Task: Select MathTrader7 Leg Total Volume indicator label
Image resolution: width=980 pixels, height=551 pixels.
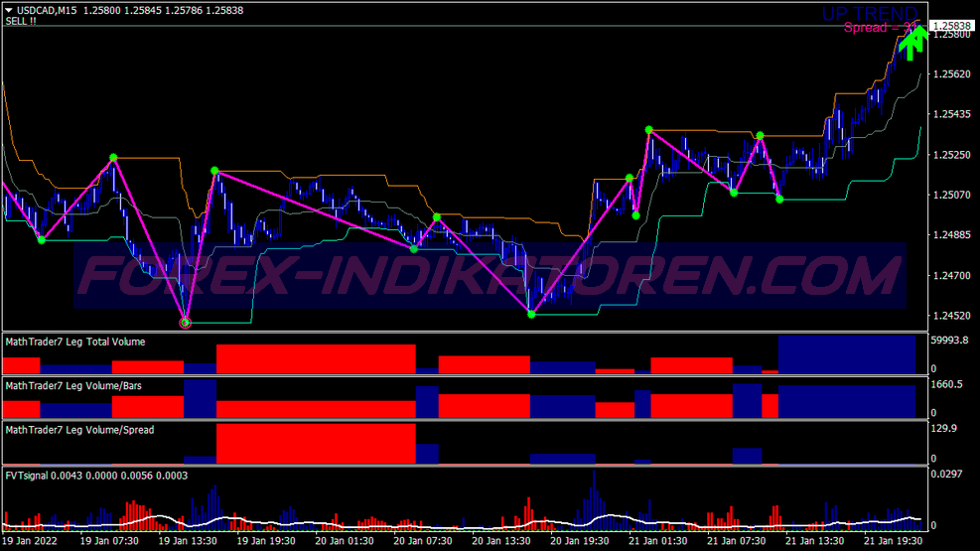Action: 75,342
